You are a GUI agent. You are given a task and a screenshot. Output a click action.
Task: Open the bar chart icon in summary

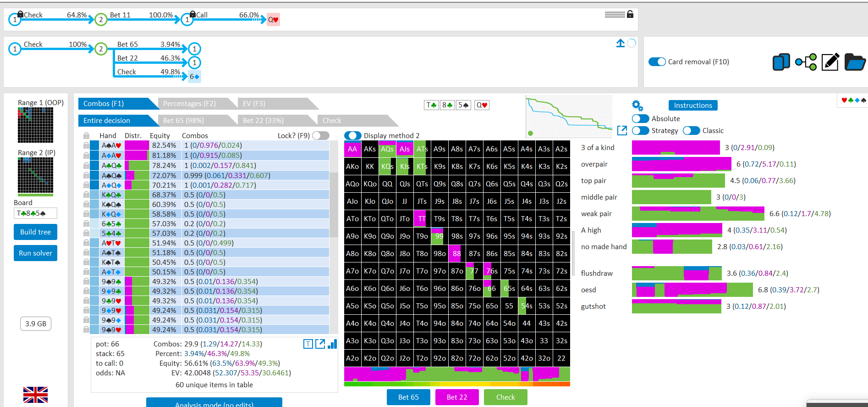tap(332, 344)
